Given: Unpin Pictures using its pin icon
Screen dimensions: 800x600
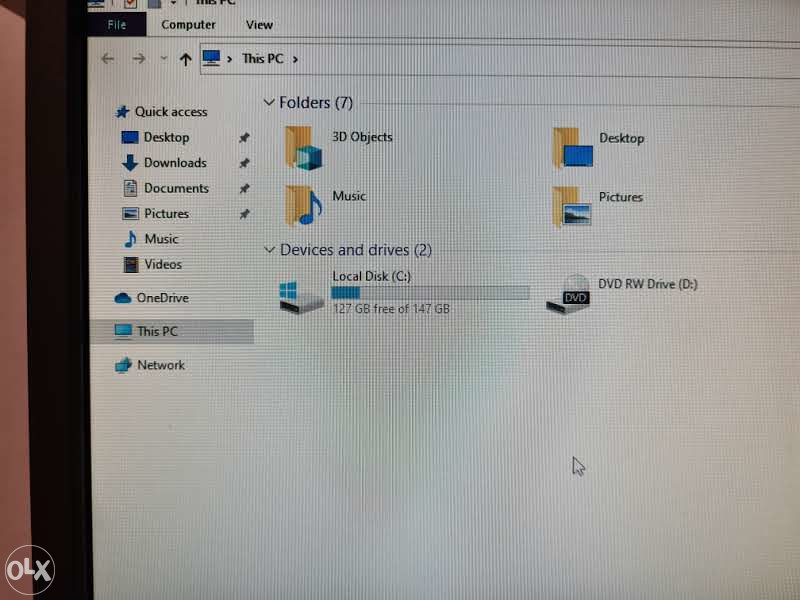Looking at the screenshot, I should coord(244,214).
